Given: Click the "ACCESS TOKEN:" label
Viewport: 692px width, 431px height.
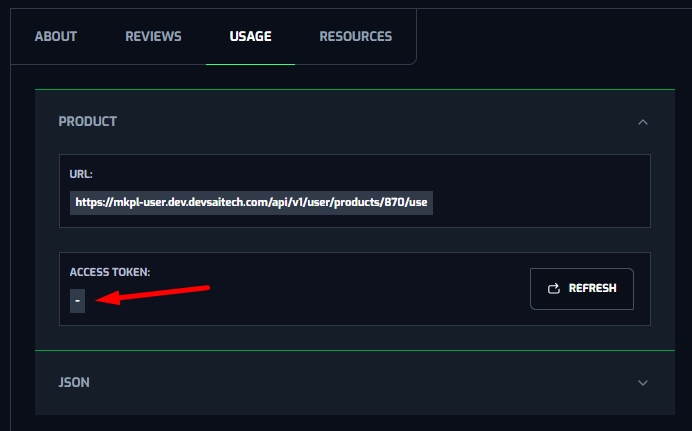Looking at the screenshot, I should pos(110,272).
